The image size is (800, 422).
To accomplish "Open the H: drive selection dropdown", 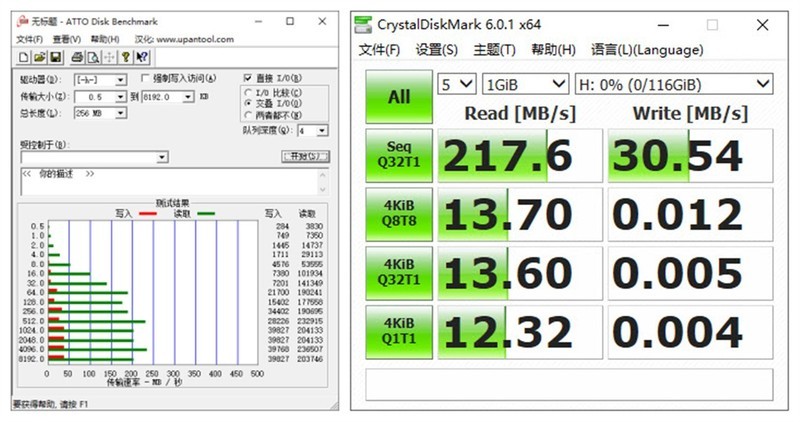I will (673, 84).
